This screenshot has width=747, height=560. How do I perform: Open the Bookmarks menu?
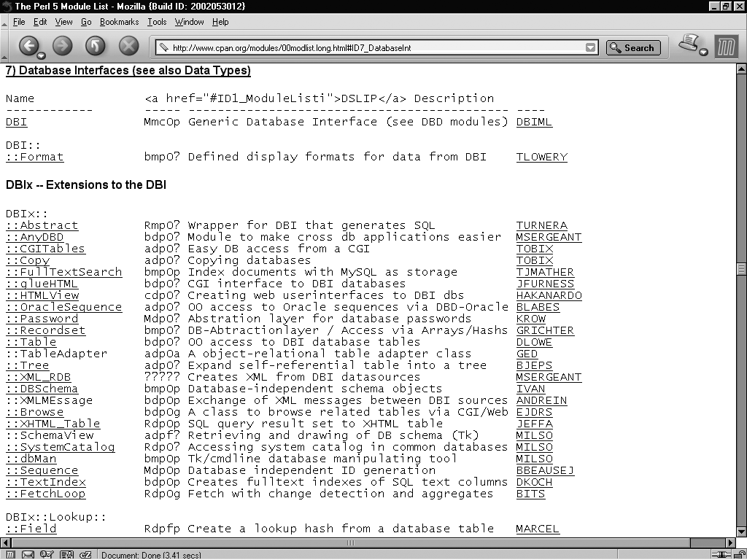119,22
